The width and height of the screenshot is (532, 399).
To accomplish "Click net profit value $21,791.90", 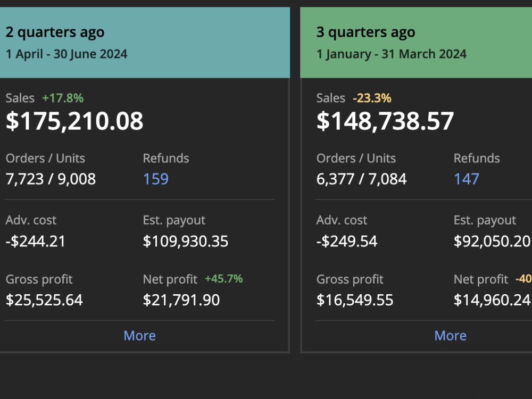I will (181, 300).
